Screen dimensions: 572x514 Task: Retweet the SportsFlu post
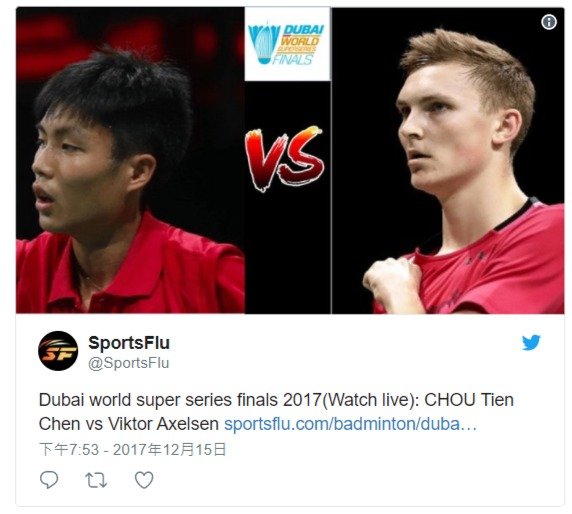(x=96, y=480)
